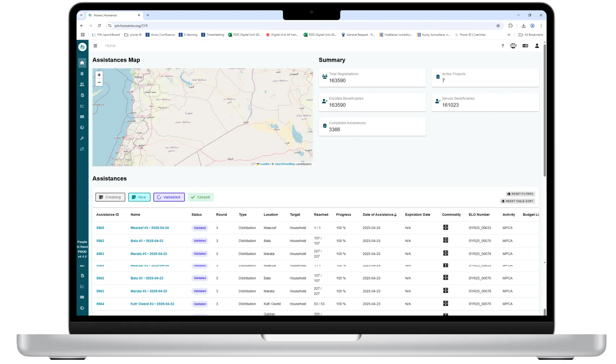Toggle the hamburger menu beside Home
Screen dimensions: 616x364
tap(95, 46)
